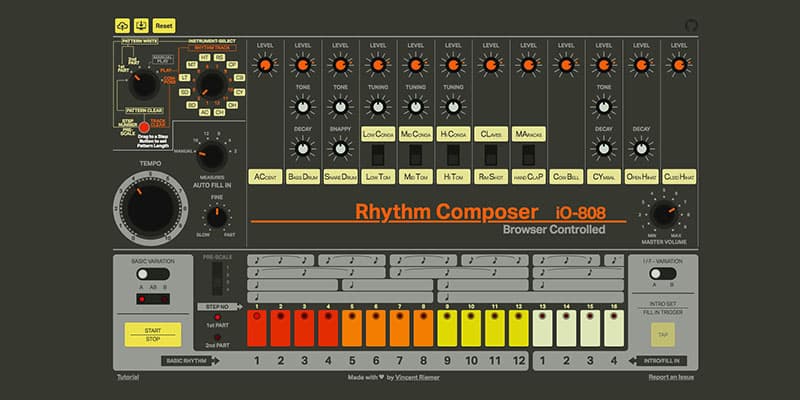Click the download pattern icon
The width and height of the screenshot is (800, 400).
pos(142,24)
